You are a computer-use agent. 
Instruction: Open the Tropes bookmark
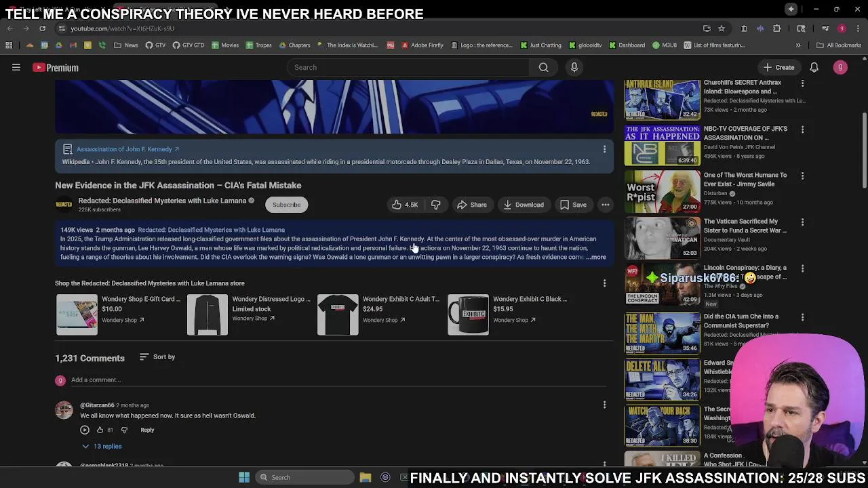pyautogui.click(x=259, y=45)
